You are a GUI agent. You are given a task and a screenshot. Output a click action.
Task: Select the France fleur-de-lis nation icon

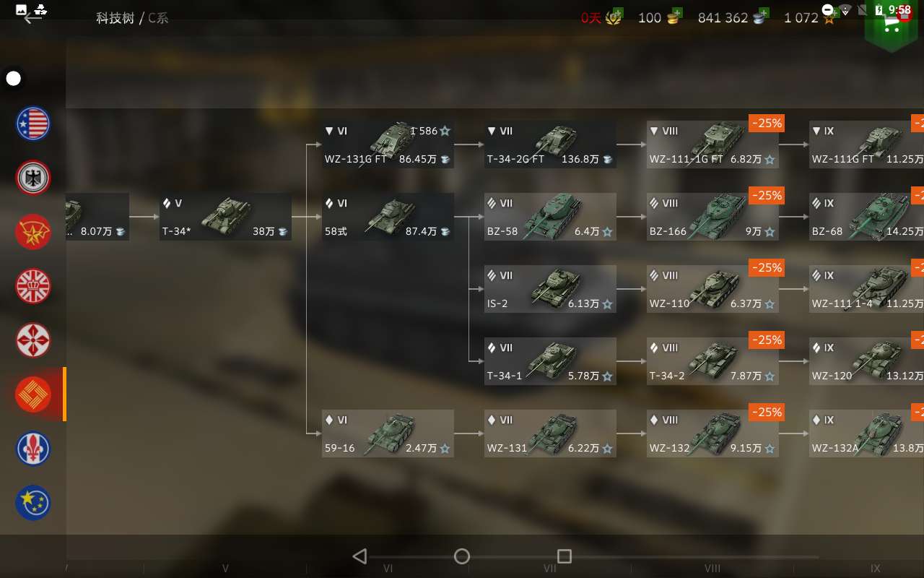tap(33, 449)
